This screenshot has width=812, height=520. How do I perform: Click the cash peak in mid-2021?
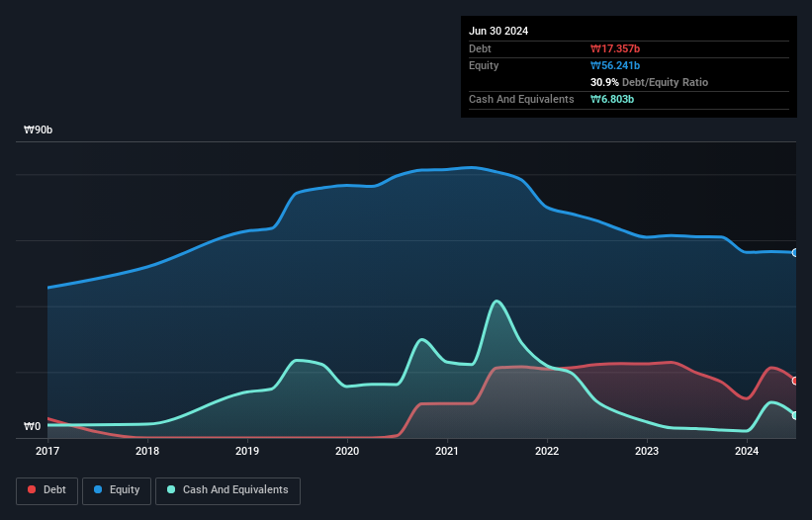[x=496, y=302]
